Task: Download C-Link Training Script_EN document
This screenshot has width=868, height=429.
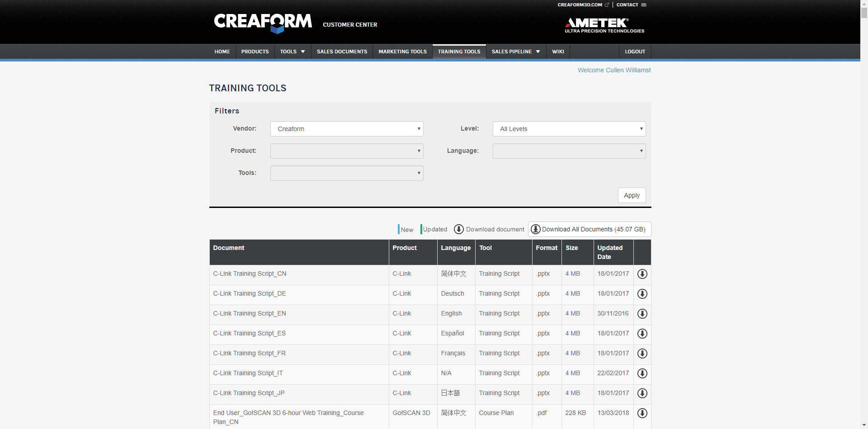Action: (642, 314)
